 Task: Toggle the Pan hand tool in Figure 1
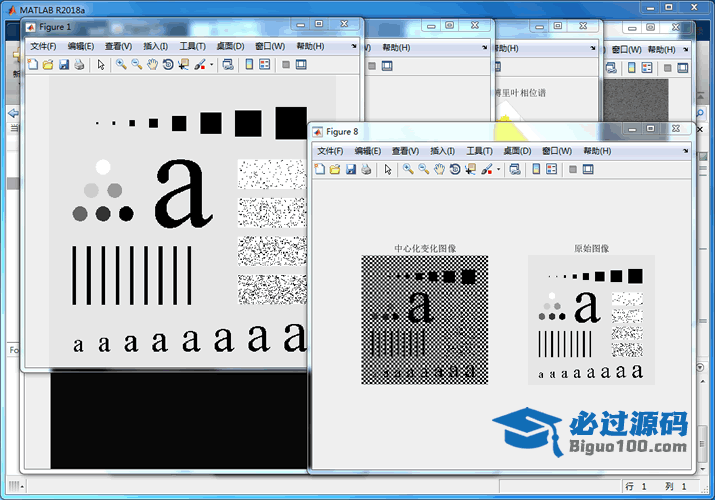click(152, 65)
